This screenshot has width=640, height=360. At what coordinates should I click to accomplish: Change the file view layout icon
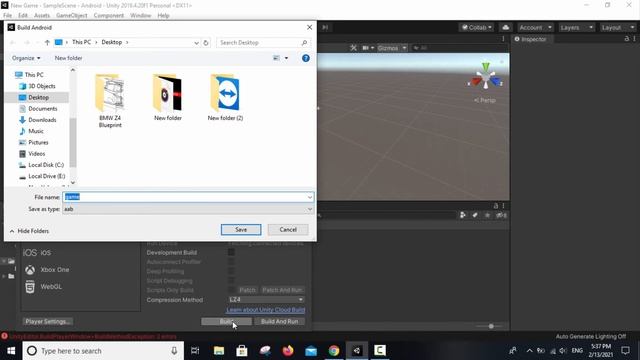point(277,58)
